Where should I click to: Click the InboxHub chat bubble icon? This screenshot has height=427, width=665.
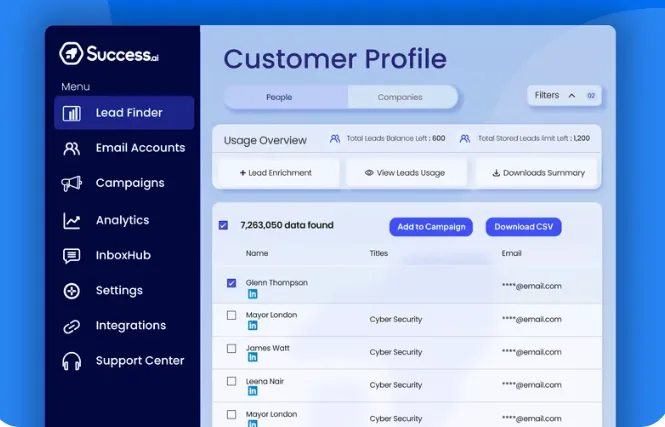[71, 256]
